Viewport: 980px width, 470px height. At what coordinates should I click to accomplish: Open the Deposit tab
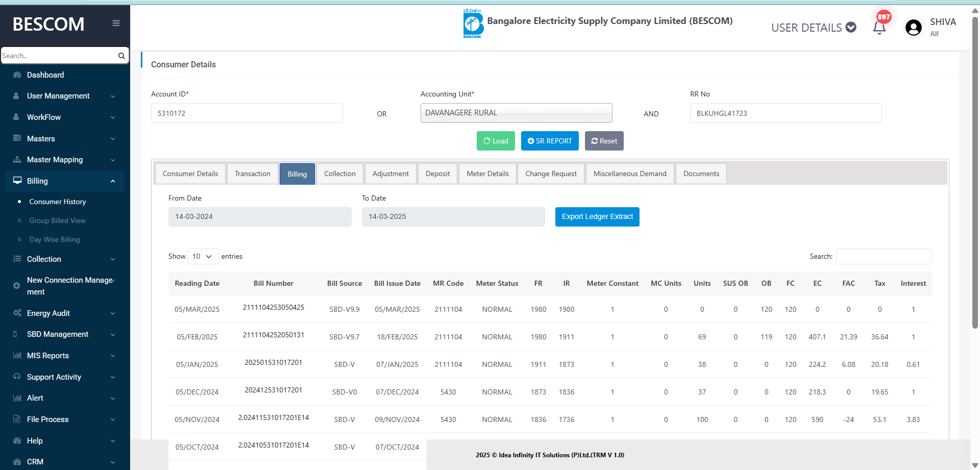click(438, 174)
